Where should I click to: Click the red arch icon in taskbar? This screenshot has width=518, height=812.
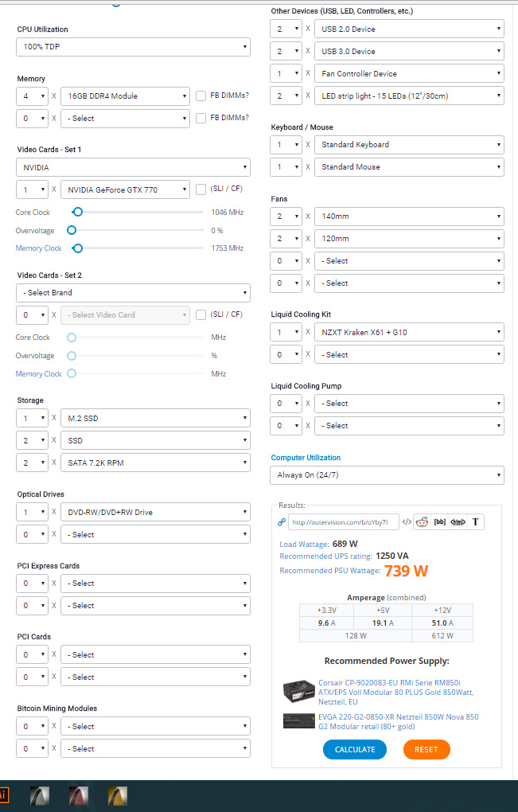79,796
